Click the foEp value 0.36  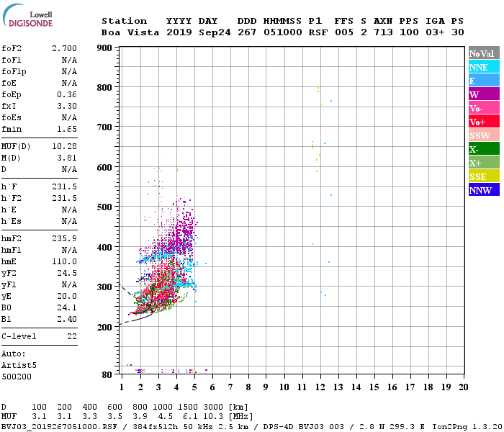click(67, 94)
